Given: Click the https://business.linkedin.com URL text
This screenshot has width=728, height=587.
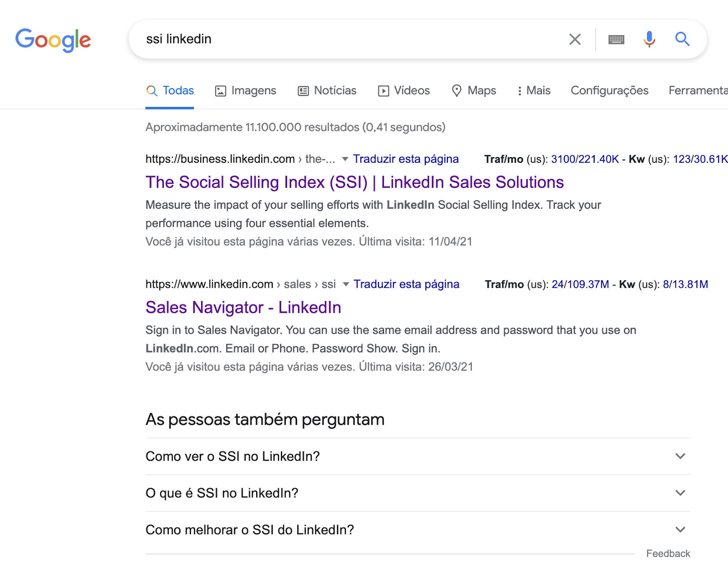Looking at the screenshot, I should coord(220,159).
